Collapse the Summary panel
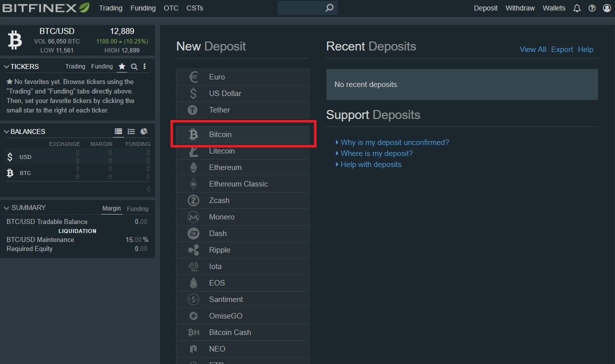The image size is (615, 364). point(6,207)
